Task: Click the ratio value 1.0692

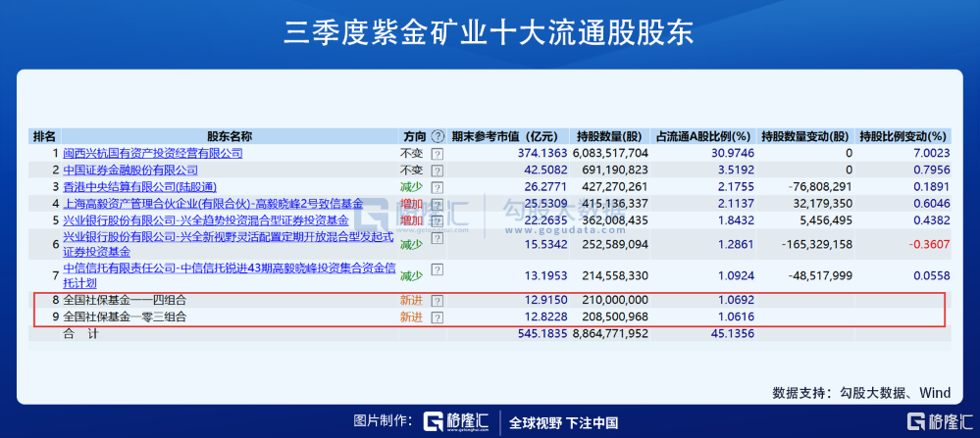Action: click(736, 300)
